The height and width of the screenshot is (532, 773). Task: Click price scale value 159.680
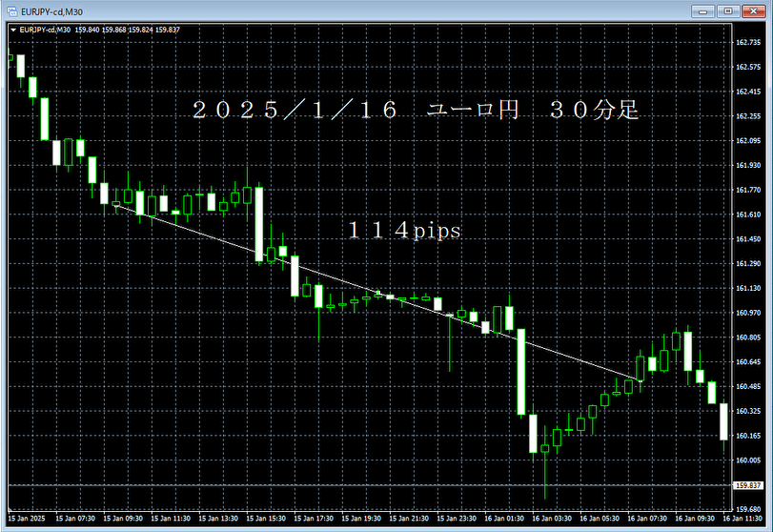[748, 509]
